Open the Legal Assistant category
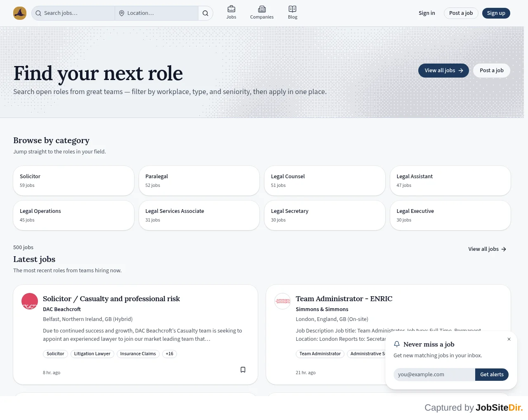528x420 pixels. (450, 181)
